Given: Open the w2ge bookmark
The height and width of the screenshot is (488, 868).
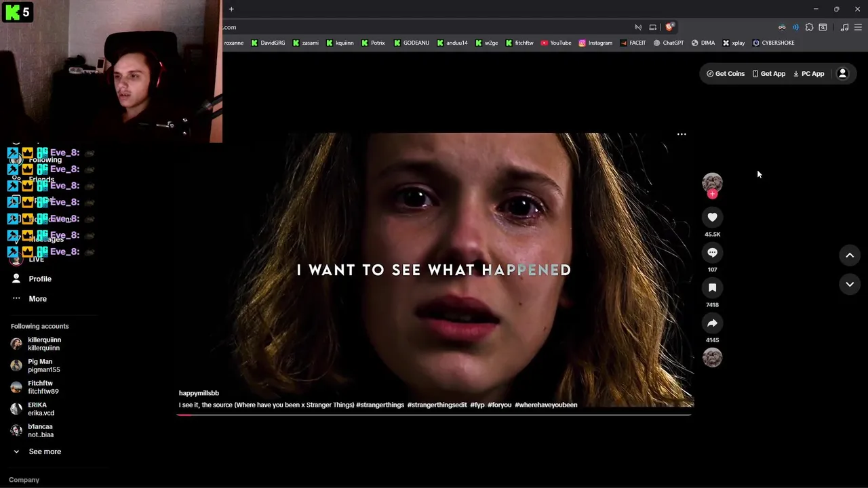Looking at the screenshot, I should (487, 43).
